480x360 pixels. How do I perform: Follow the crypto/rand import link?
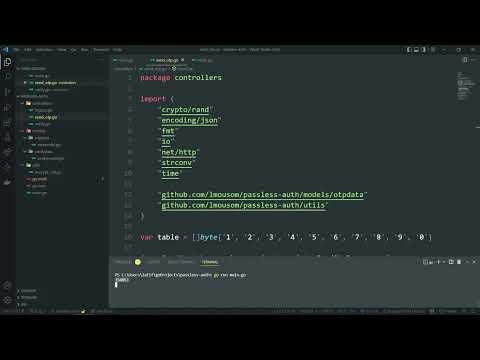[185, 110]
